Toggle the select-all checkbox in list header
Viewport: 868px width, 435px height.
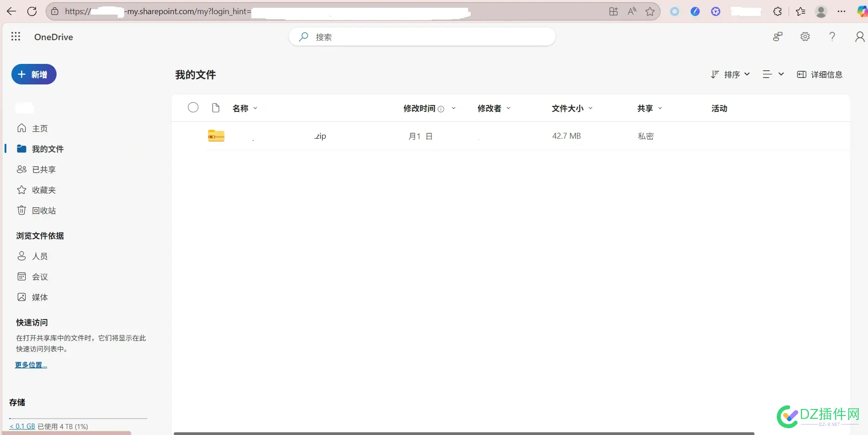click(193, 107)
